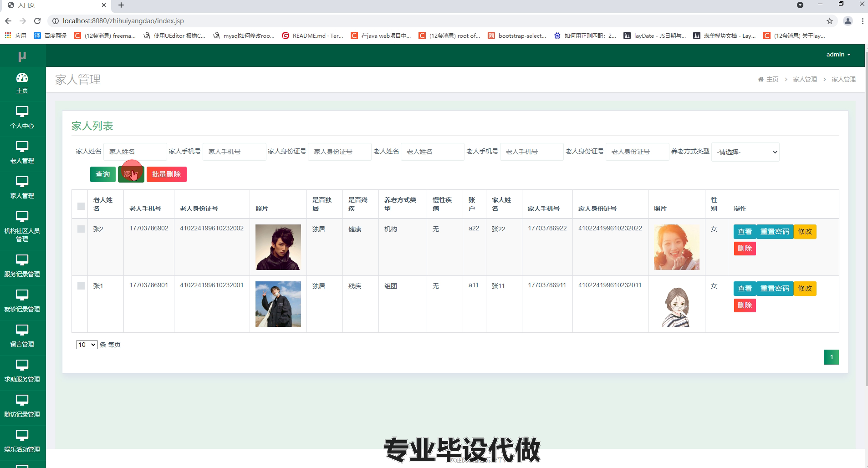Bookmark this page with star icon
The image size is (868, 468).
[x=830, y=21]
